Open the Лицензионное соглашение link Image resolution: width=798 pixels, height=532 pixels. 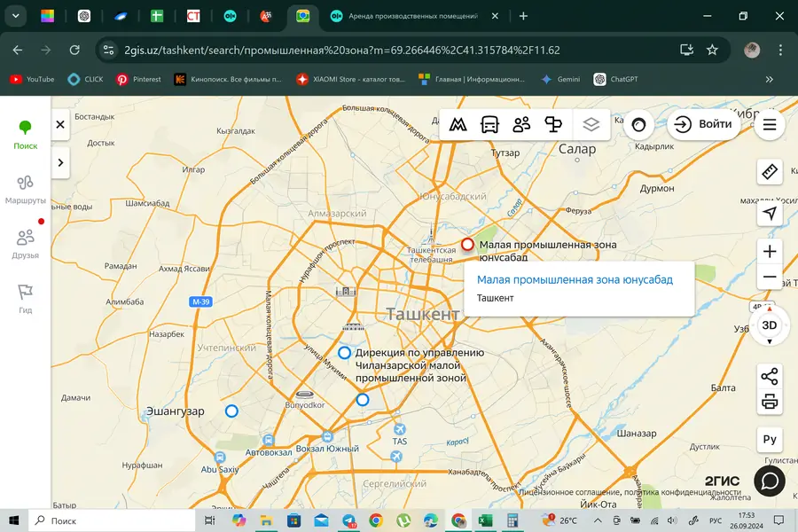point(568,492)
